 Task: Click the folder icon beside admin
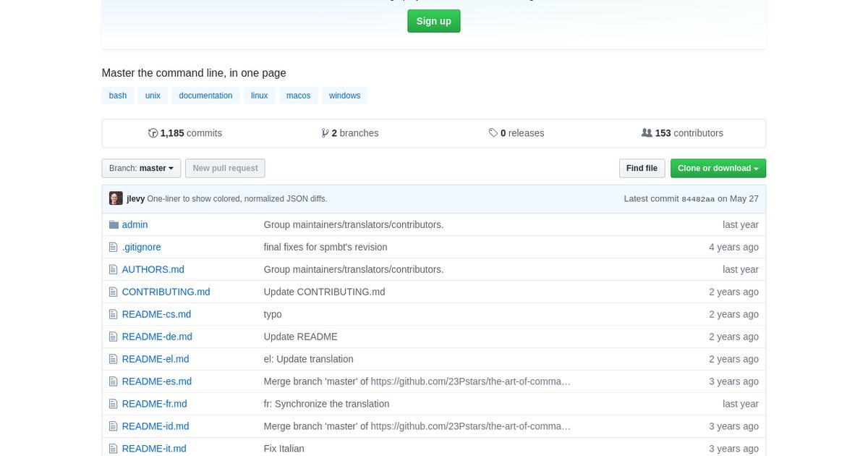tap(114, 224)
